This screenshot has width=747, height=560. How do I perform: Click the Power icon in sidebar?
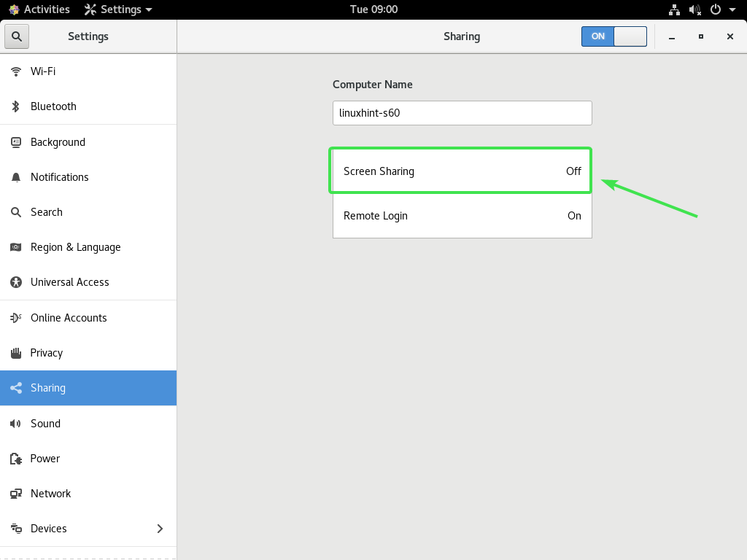coord(16,459)
